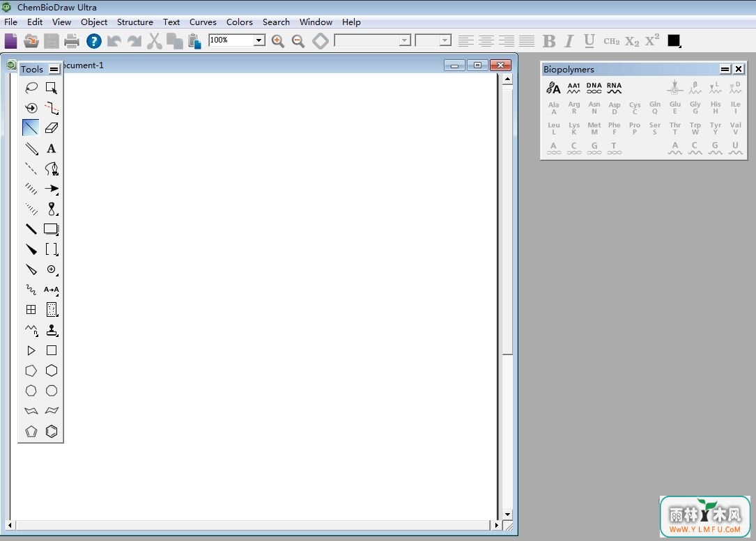Select the Cyclohexane ring tool
Screen dimensions: 756x541
point(52,370)
